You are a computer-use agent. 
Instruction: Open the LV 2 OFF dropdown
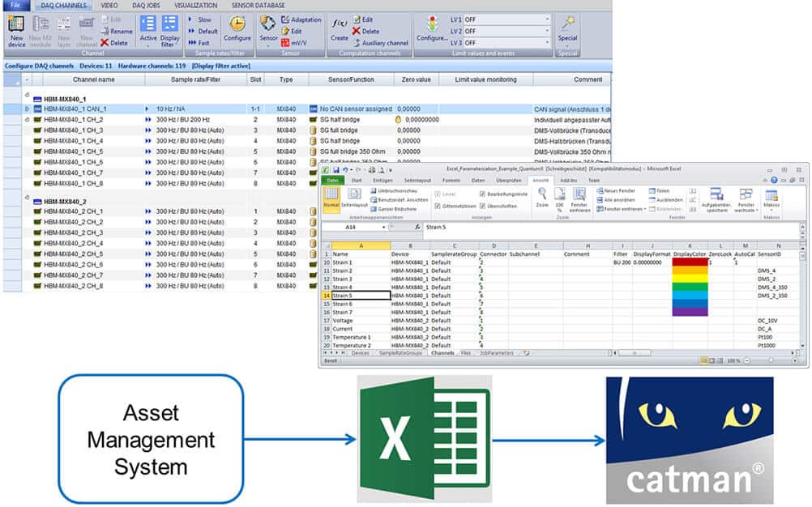click(547, 31)
